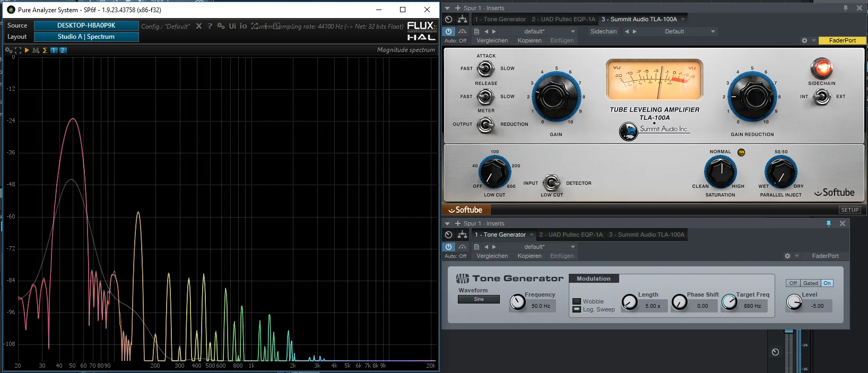Pin the TLA-100A insert window
Screen dimensions: 868x373
[x=846, y=8]
